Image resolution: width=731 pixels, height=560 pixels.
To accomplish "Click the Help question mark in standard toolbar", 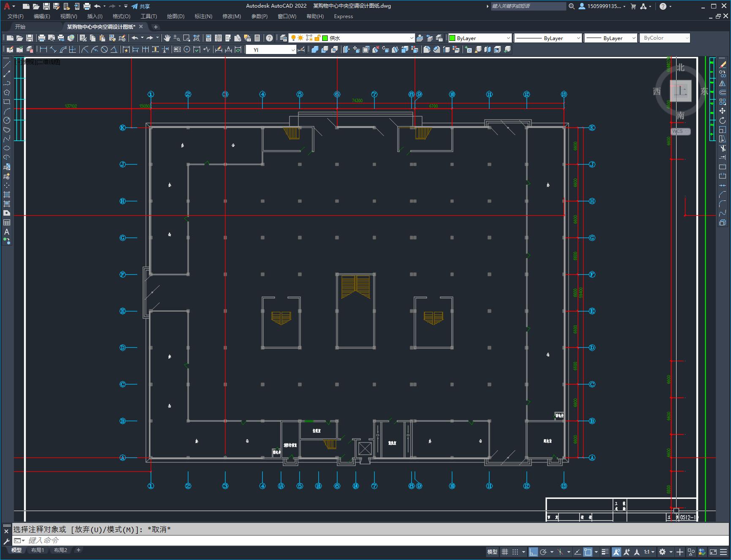I will tap(269, 38).
